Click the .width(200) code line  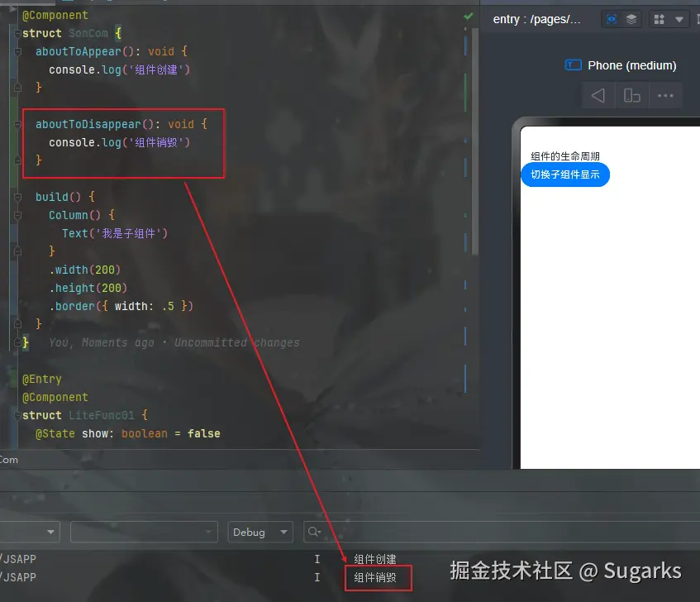85,270
